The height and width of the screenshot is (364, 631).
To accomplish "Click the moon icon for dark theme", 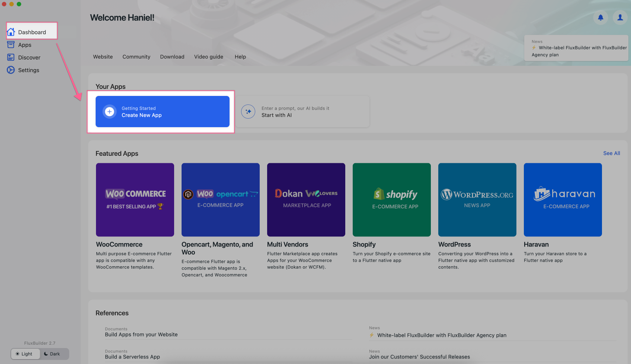I will pyautogui.click(x=46, y=354).
